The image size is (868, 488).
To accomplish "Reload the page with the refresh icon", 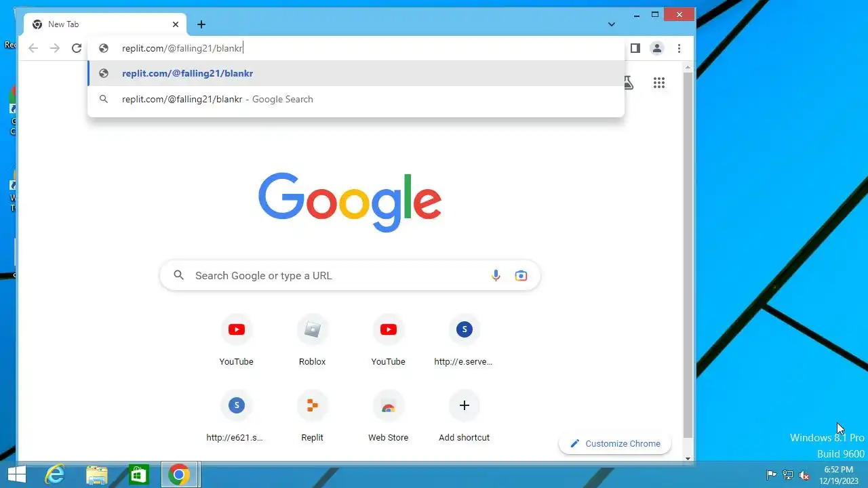I will (77, 48).
